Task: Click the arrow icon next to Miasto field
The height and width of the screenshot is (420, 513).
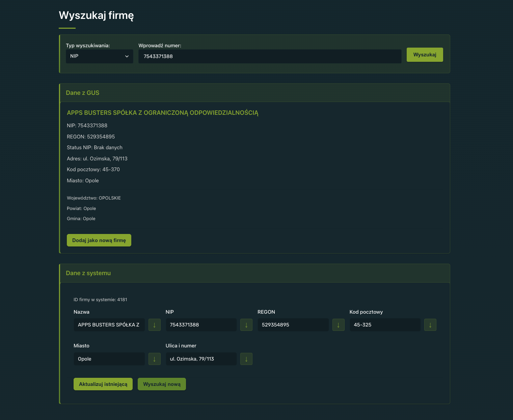Action: point(154,359)
